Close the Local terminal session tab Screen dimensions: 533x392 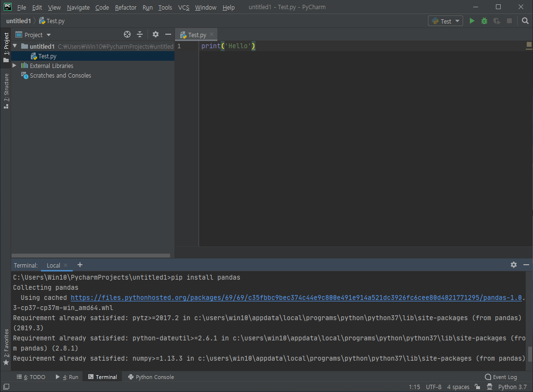click(x=66, y=265)
